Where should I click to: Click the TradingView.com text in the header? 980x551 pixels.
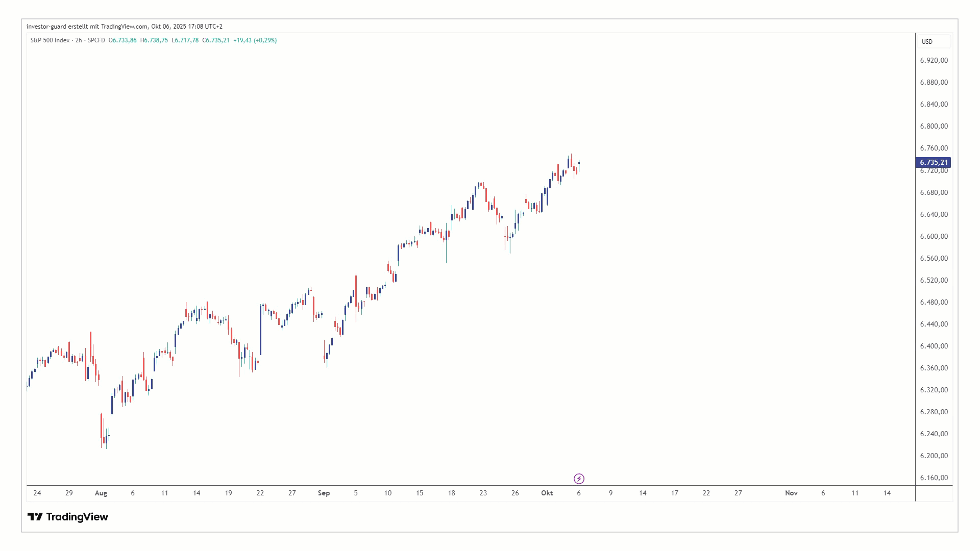tap(125, 27)
